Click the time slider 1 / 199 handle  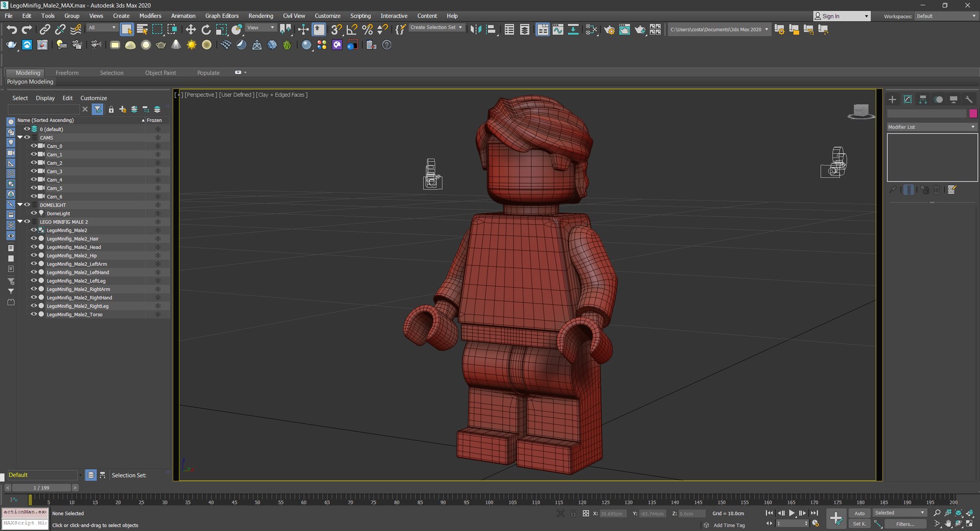pos(42,488)
